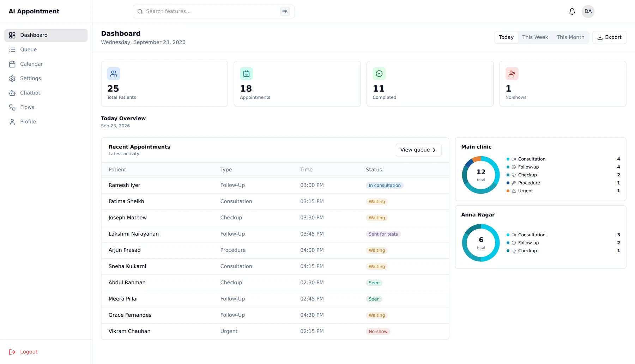
Task: Click Ramesh Iyer's In consultation status badge
Action: point(385,186)
